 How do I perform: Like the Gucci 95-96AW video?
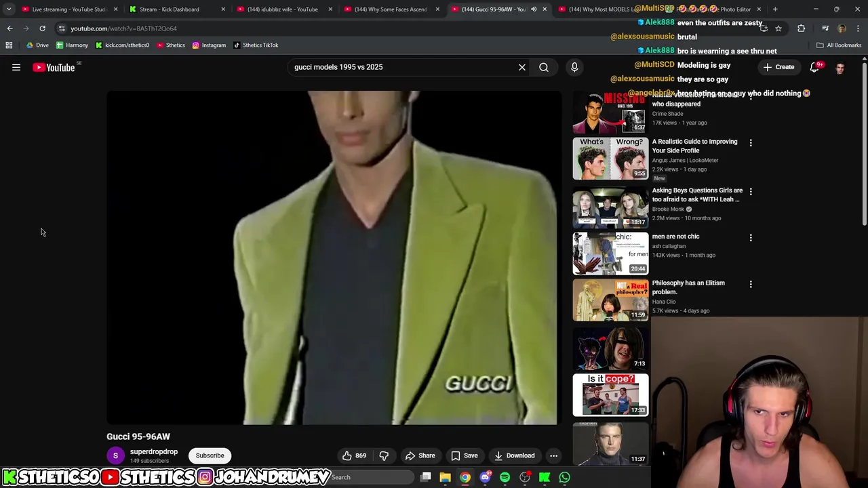(x=354, y=455)
